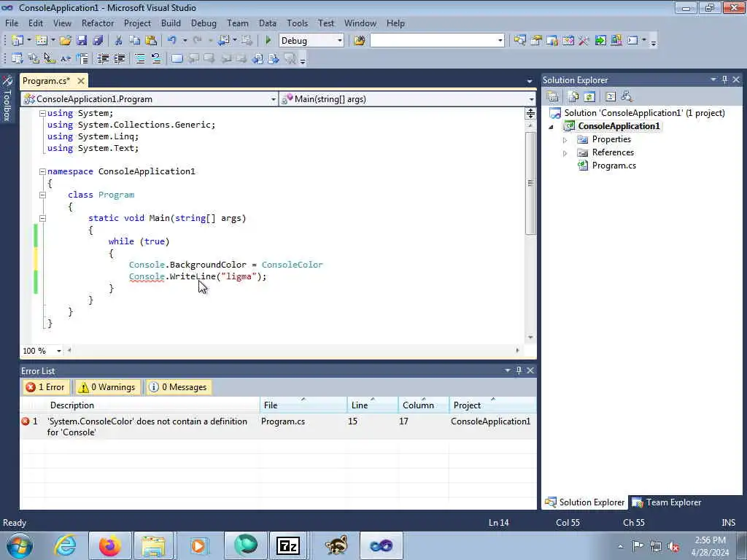Uncomment the selected lines icon

(x=156, y=58)
